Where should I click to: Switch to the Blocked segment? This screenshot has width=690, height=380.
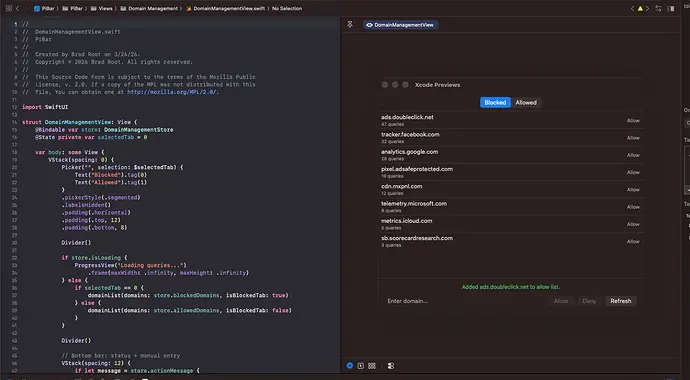pos(495,102)
